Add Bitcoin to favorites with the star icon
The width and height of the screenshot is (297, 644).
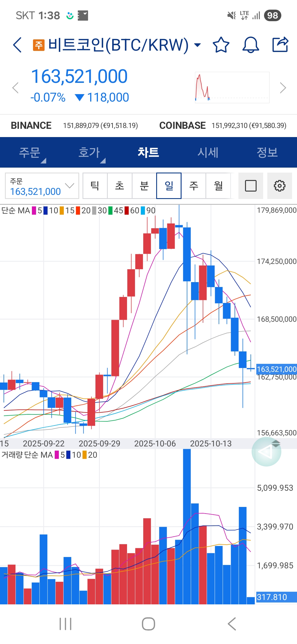coord(221,45)
